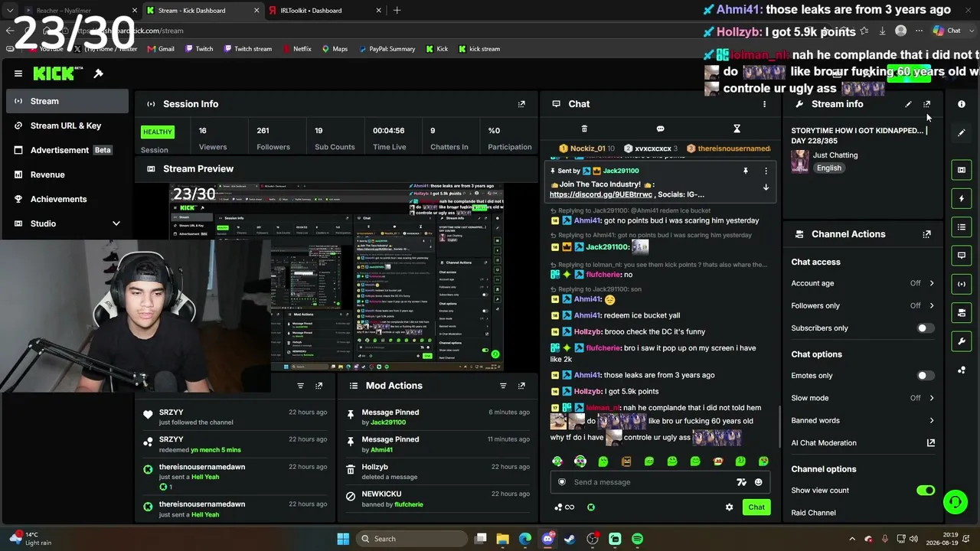This screenshot has height=551, width=980.
Task: Toggle session info widget in right rail
Action: coord(962,284)
